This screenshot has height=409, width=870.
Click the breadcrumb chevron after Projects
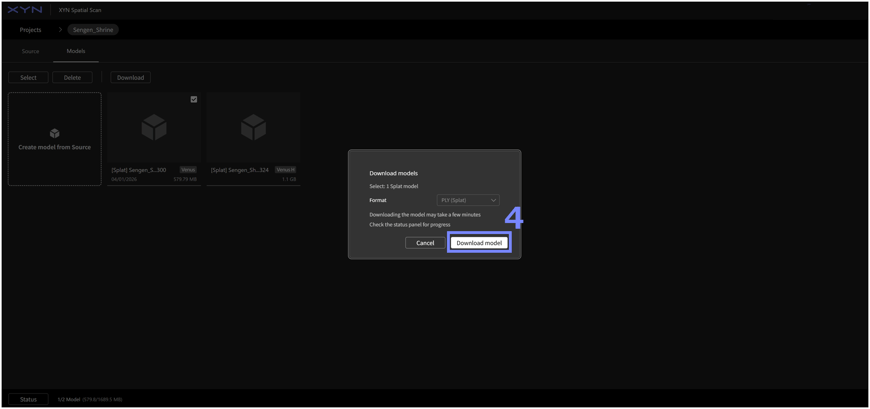[x=59, y=30]
